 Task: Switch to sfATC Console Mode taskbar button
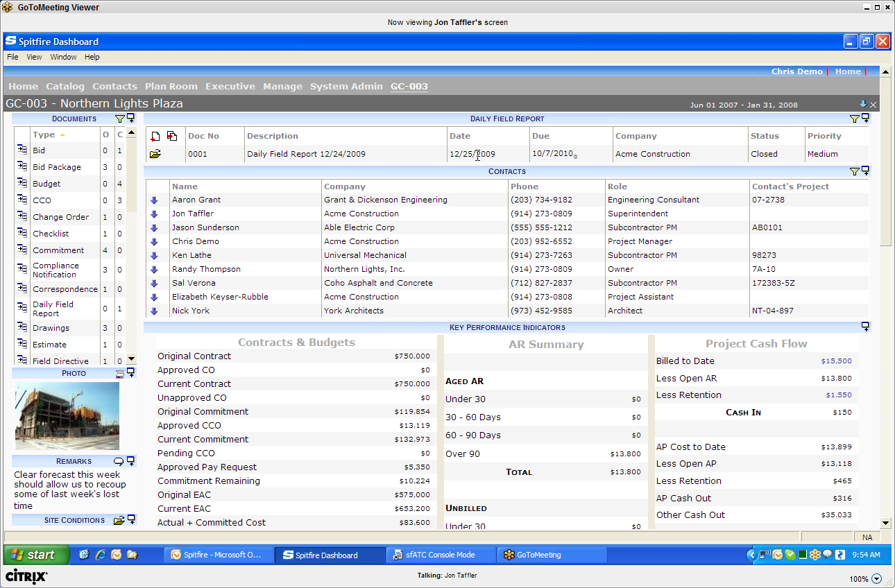(x=441, y=555)
